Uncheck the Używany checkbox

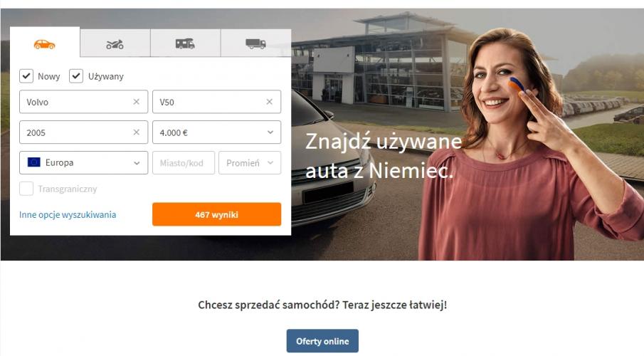(x=76, y=76)
